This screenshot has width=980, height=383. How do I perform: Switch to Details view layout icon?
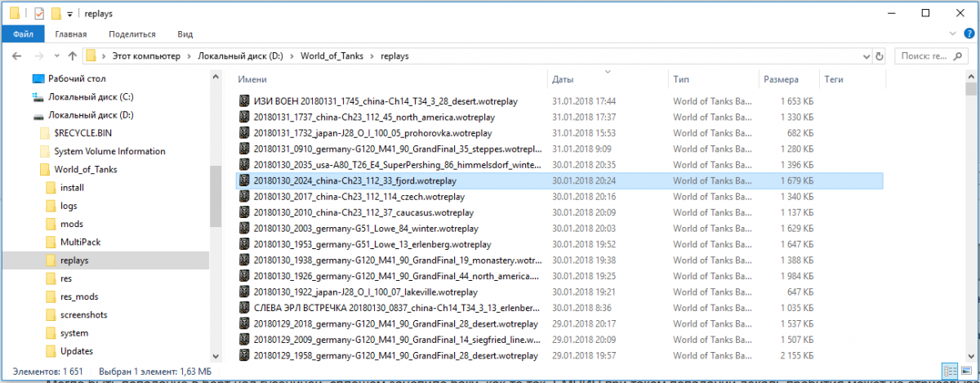tap(950, 372)
